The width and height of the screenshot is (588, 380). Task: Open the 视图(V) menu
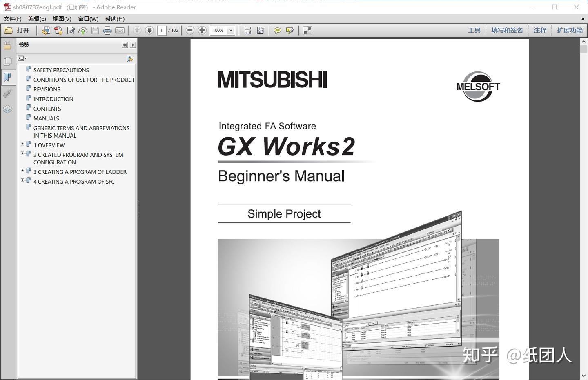tap(62, 19)
